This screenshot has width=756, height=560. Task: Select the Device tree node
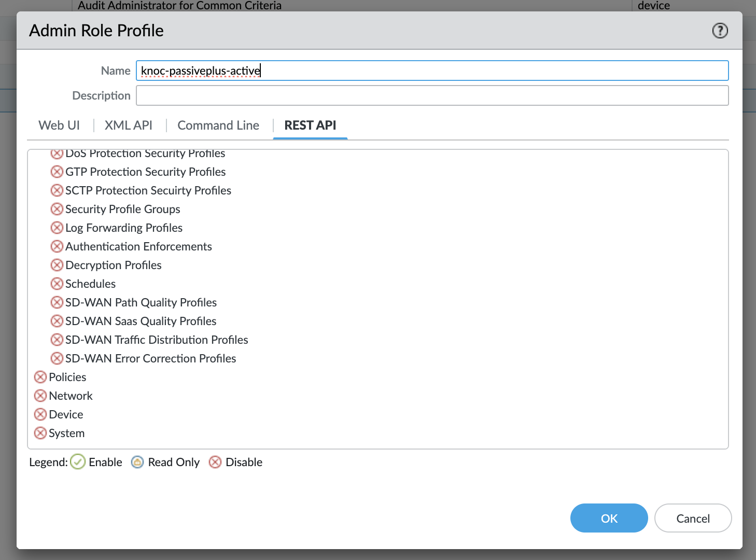coord(66,414)
